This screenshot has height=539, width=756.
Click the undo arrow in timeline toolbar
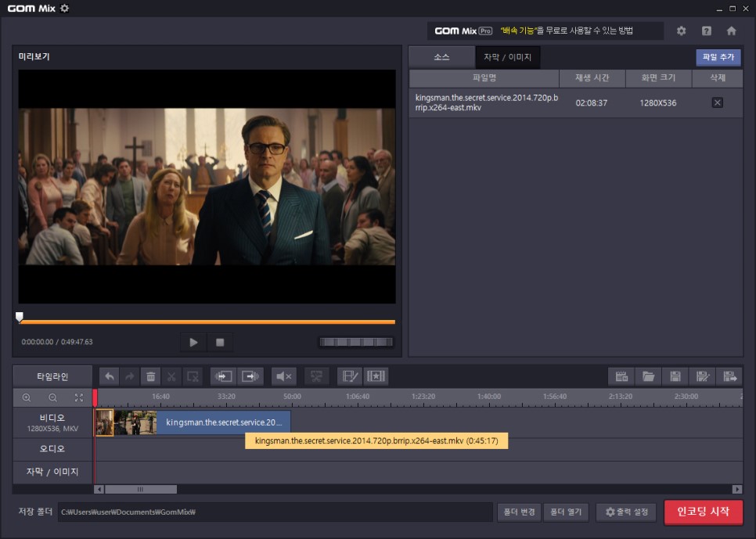[x=110, y=376]
